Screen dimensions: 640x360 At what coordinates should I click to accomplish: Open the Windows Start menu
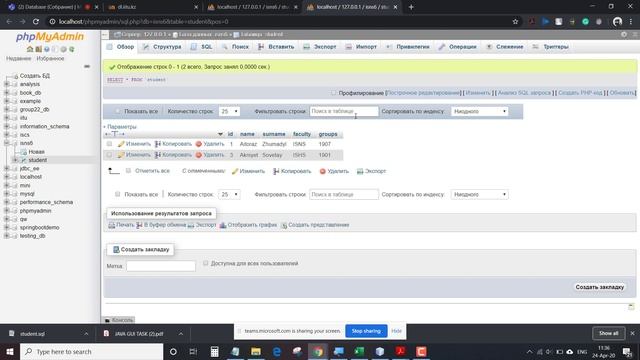[10, 351]
